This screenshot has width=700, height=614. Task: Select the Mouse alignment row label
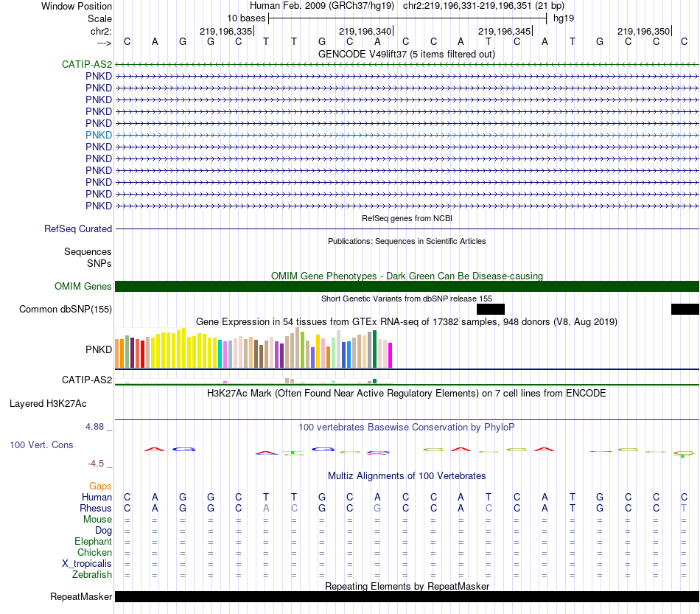click(97, 520)
